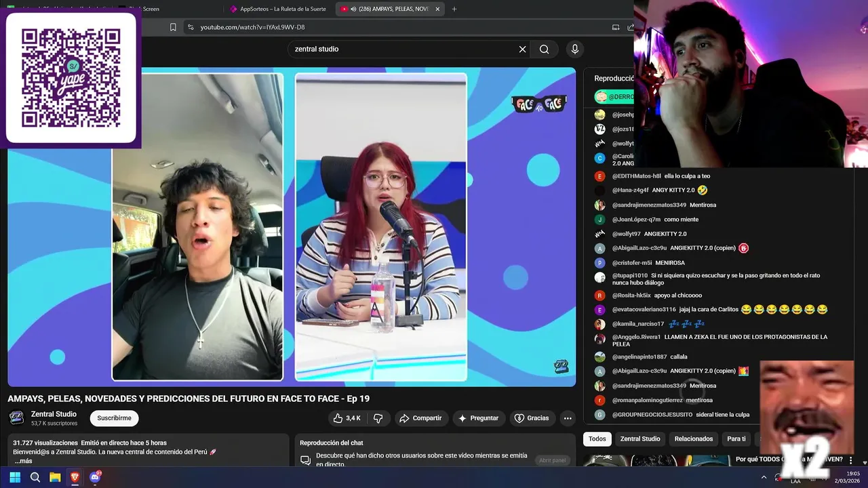
Task: Start voice search with the microphone icon
Action: point(575,49)
